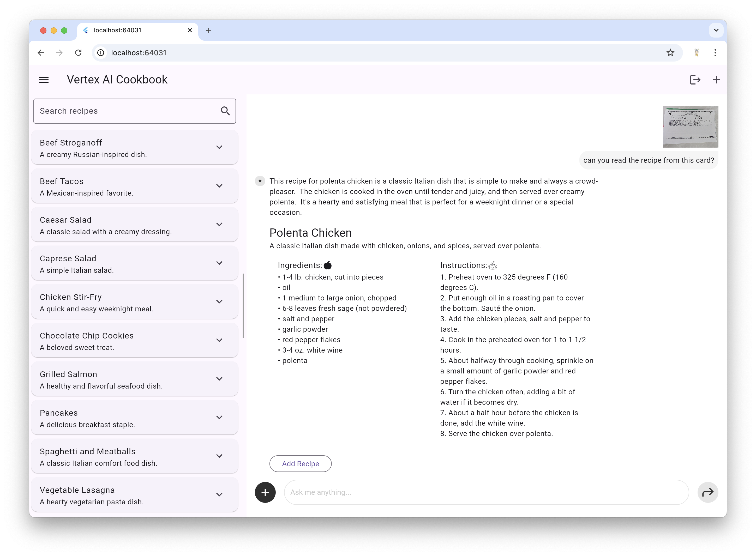Image resolution: width=756 pixels, height=556 pixels.
Task: Click the Add Recipe button
Action: click(300, 463)
